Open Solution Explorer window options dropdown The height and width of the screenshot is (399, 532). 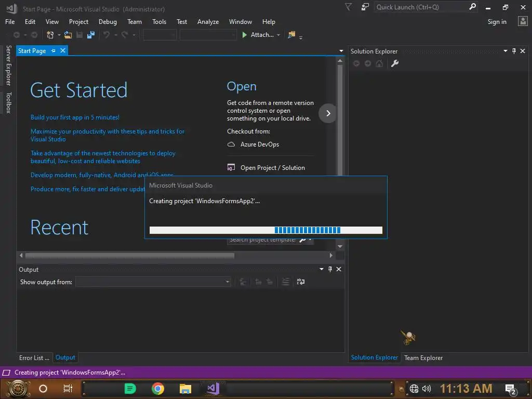tap(506, 51)
